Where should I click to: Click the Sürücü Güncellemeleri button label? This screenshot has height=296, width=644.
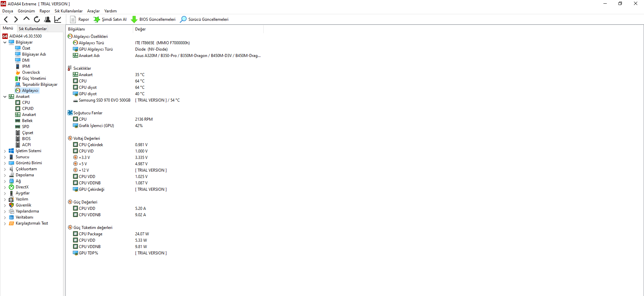pyautogui.click(x=208, y=19)
